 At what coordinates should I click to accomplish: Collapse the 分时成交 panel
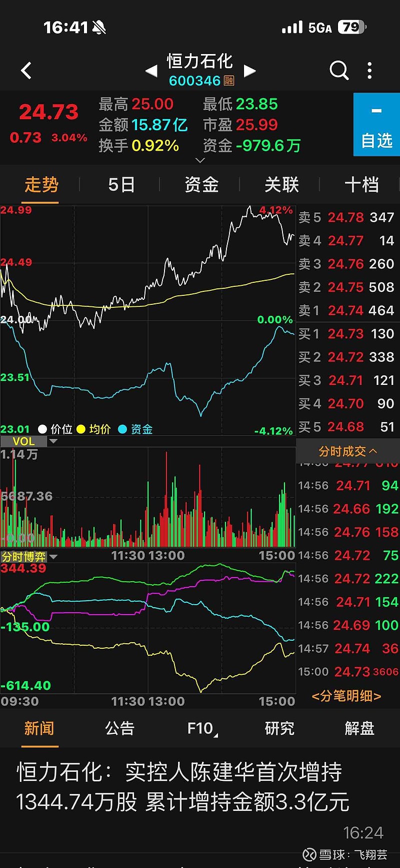(347, 451)
